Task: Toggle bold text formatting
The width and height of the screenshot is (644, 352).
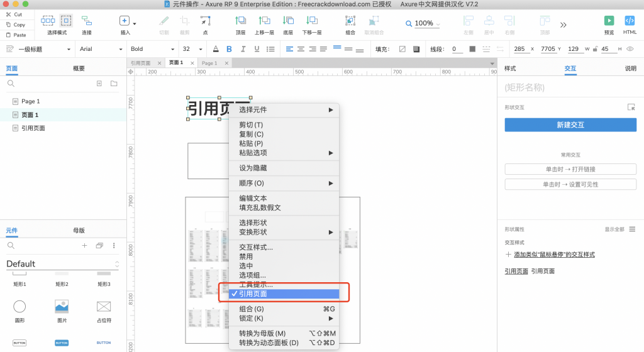Action: coord(229,49)
